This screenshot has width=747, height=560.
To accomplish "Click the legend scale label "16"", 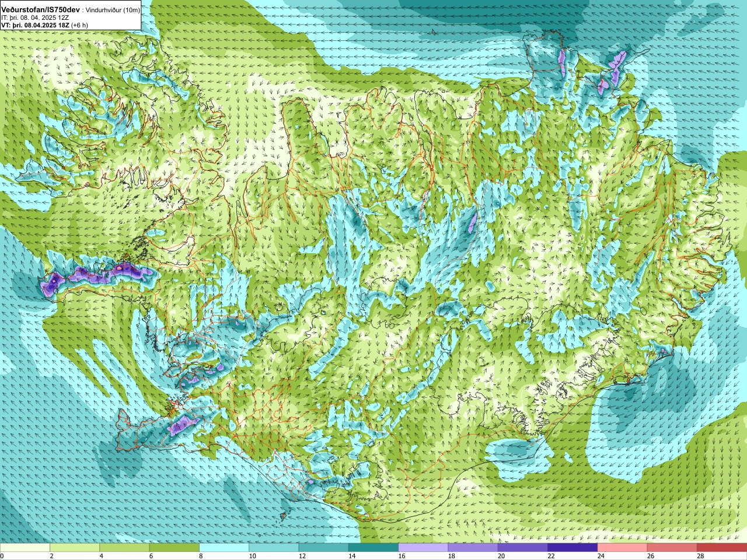I will 402,556.
